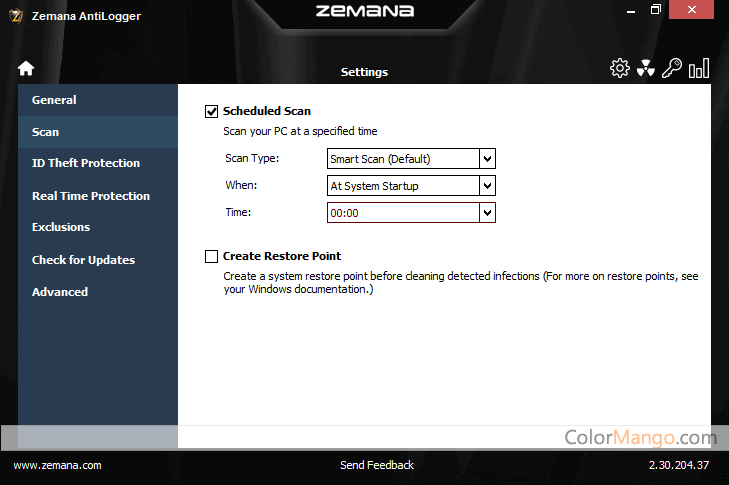Show the statistics bar chart icon

[x=699, y=68]
